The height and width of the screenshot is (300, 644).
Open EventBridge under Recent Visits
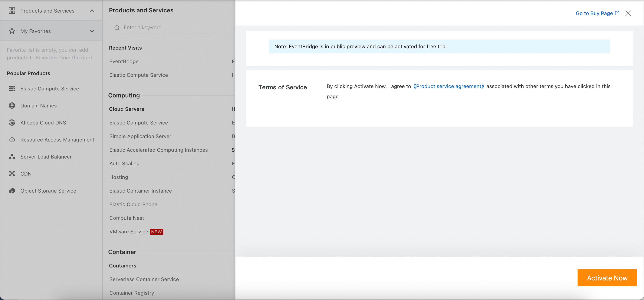click(x=124, y=61)
